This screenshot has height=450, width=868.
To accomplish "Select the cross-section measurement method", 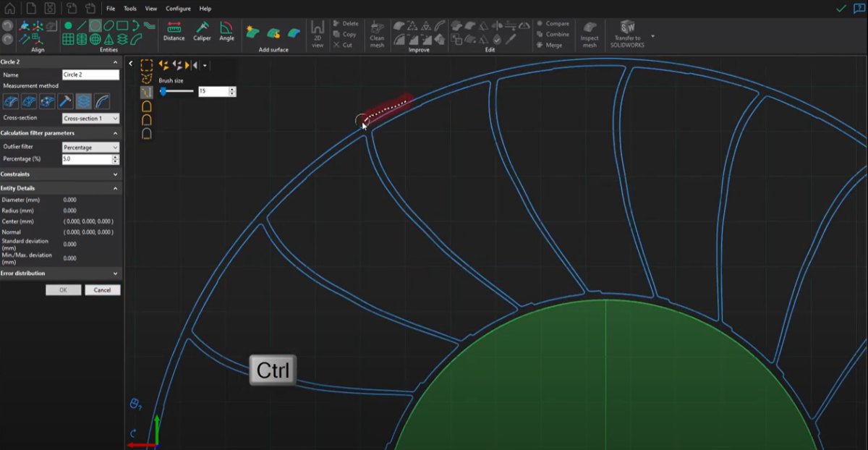I will (x=82, y=101).
